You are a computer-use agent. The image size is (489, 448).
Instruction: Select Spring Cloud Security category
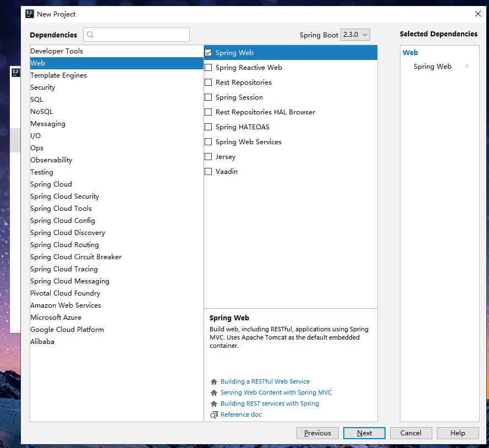pyautogui.click(x=117, y=196)
